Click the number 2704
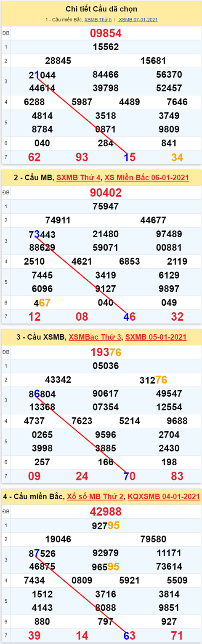The height and width of the screenshot is (644, 202). [x=169, y=435]
